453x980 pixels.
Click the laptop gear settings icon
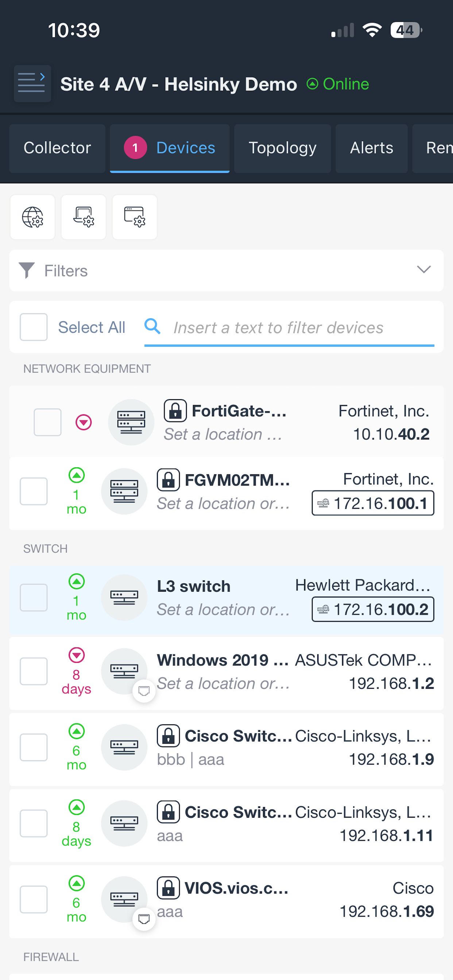click(84, 217)
